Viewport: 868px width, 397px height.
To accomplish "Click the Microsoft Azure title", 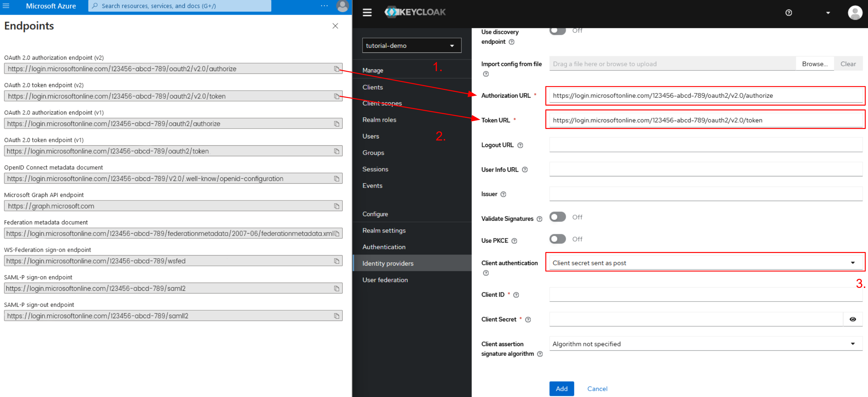I will point(51,6).
